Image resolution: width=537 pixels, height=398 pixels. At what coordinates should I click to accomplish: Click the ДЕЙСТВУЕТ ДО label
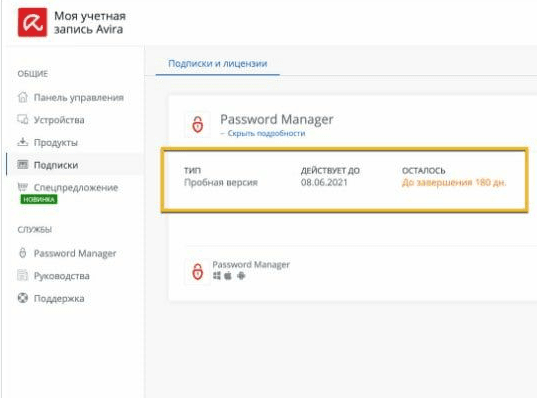click(x=330, y=171)
